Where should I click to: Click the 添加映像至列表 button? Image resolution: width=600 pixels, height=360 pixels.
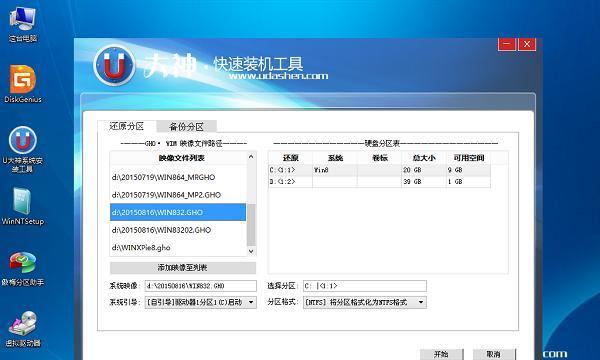[183, 268]
